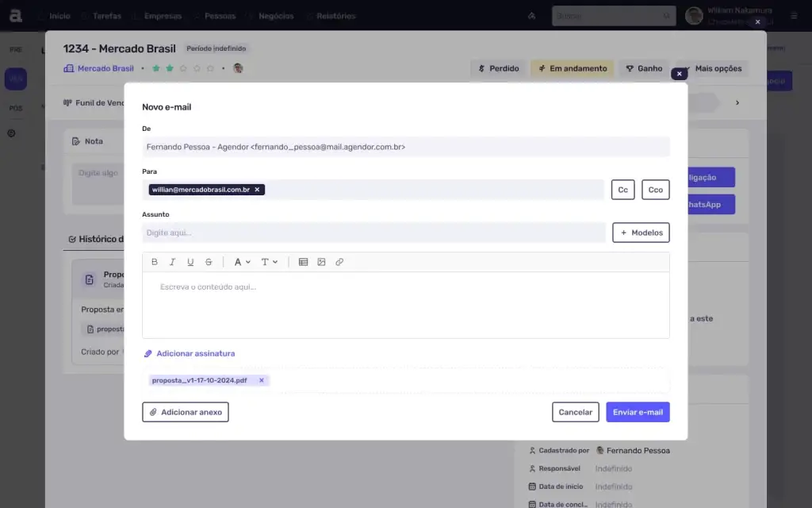Click the Adicionar assinatura link
Image resolution: width=812 pixels, height=508 pixels.
tap(193, 352)
